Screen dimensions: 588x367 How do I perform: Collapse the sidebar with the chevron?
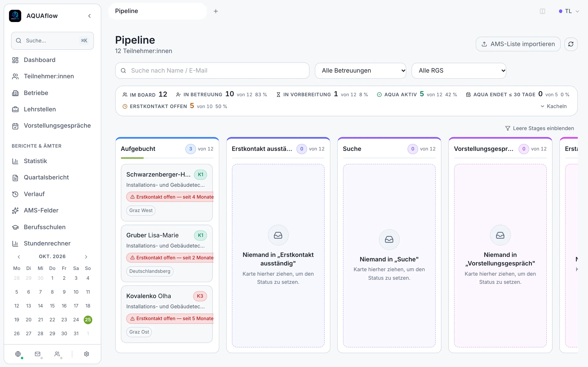click(89, 16)
